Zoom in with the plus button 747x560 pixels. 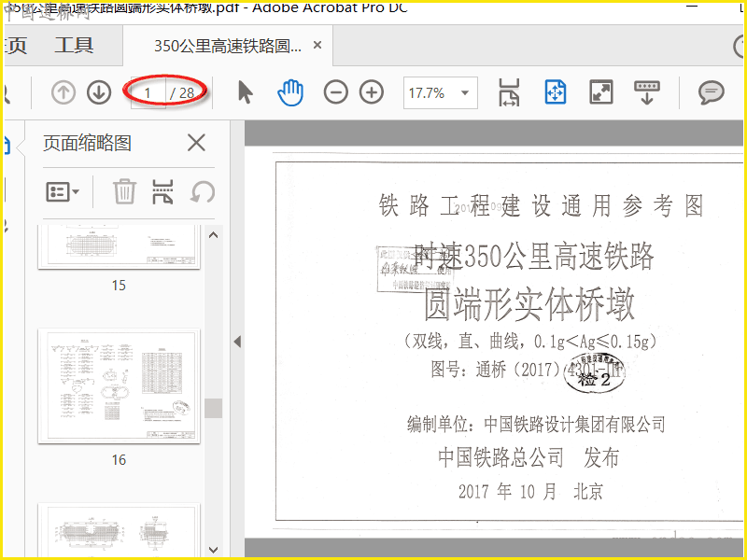point(372,91)
